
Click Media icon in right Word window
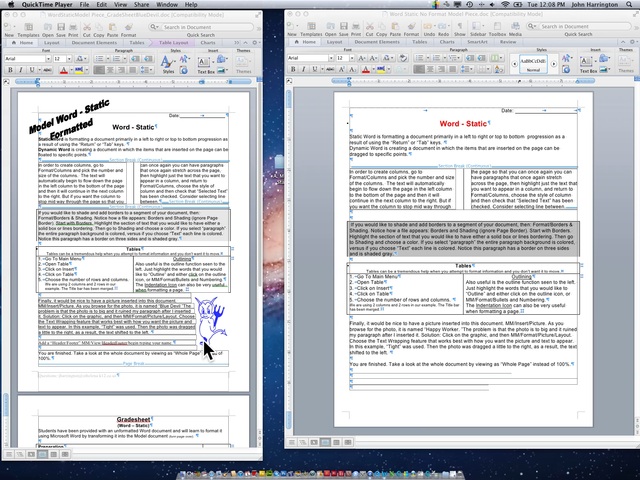pos(516,26)
